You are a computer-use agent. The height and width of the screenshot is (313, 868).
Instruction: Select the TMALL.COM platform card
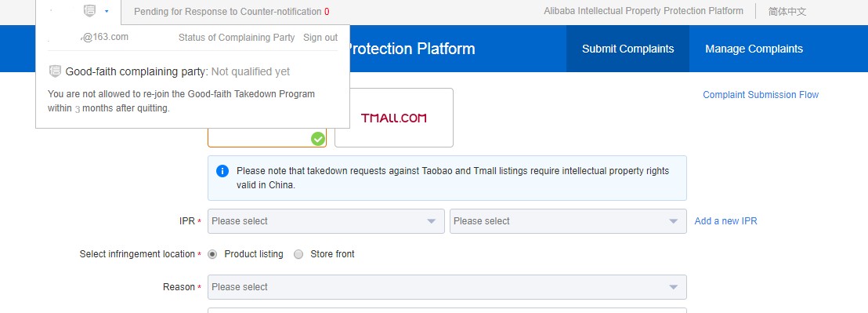(x=393, y=118)
